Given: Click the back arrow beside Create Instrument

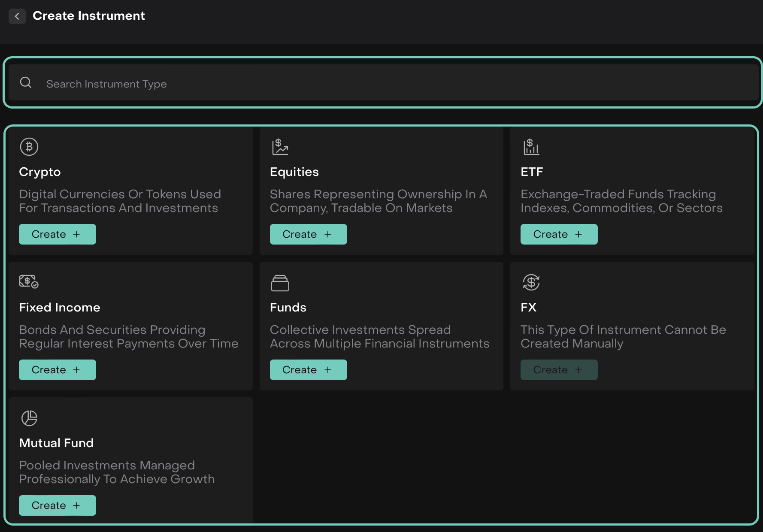Looking at the screenshot, I should click(17, 16).
